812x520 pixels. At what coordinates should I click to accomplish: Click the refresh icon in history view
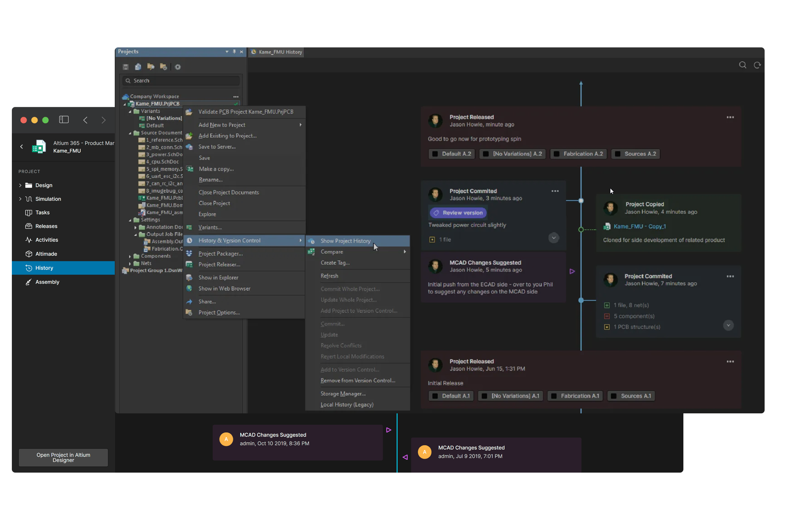pos(757,65)
